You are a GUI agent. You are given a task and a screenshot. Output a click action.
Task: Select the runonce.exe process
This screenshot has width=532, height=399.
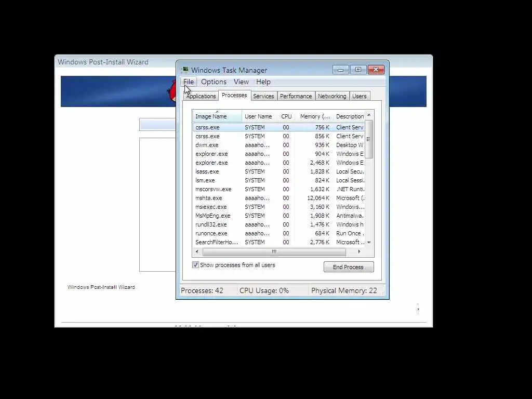[280, 233]
